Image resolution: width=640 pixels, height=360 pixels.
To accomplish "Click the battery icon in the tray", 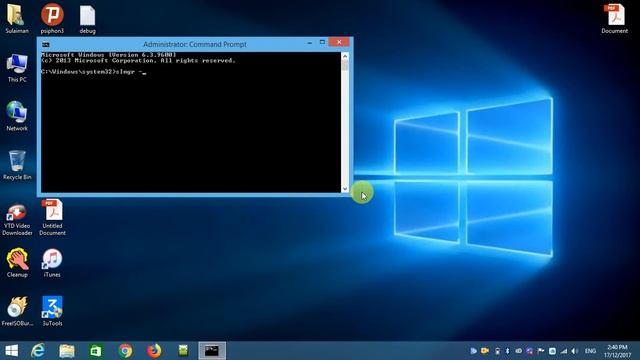I will pos(497,351).
